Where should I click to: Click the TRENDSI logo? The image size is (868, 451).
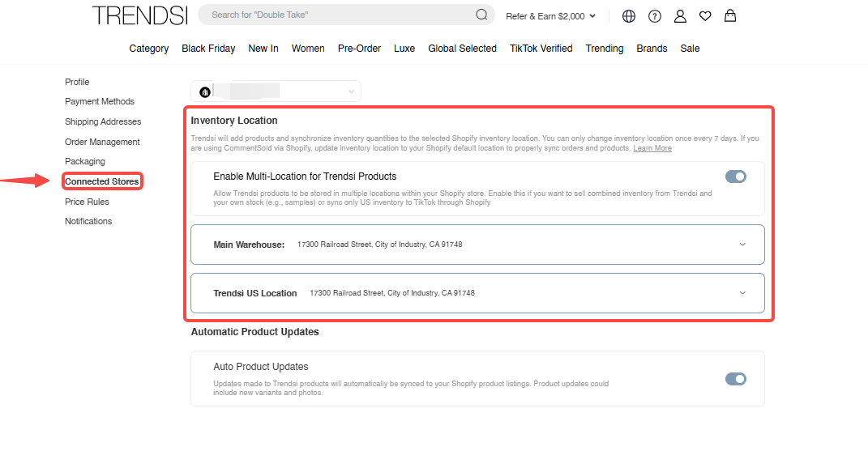point(140,15)
